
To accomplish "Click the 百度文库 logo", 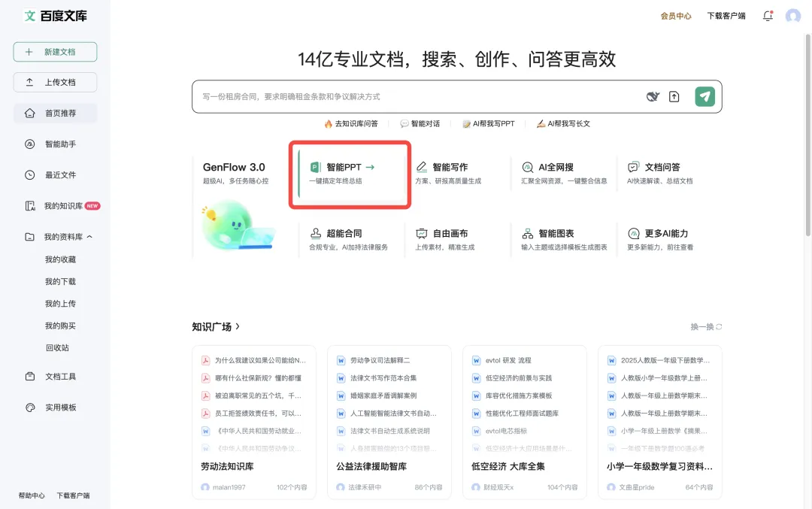I will pyautogui.click(x=56, y=16).
